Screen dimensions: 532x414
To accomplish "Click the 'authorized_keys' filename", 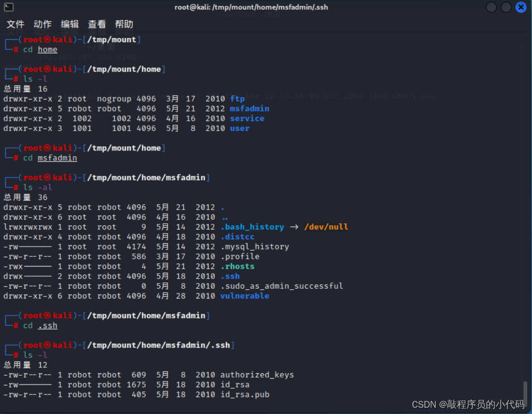I will pyautogui.click(x=257, y=375).
